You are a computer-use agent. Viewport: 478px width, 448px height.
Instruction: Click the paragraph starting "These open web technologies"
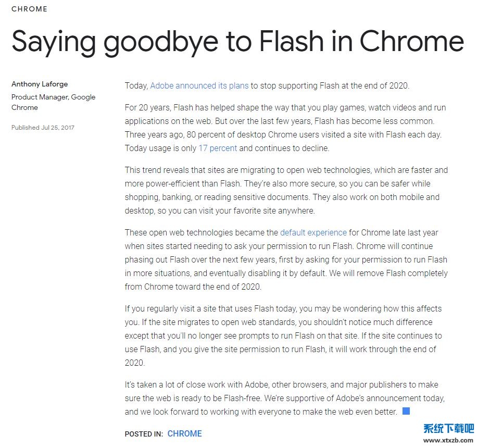coord(286,259)
